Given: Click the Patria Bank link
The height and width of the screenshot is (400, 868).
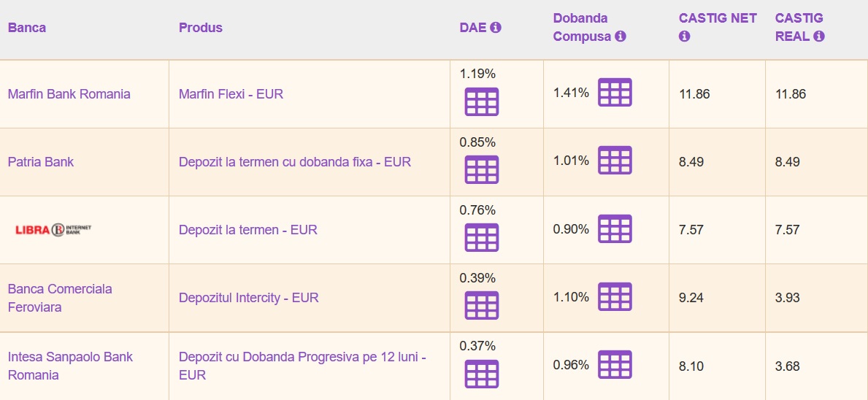Looking at the screenshot, I should click(x=41, y=162).
